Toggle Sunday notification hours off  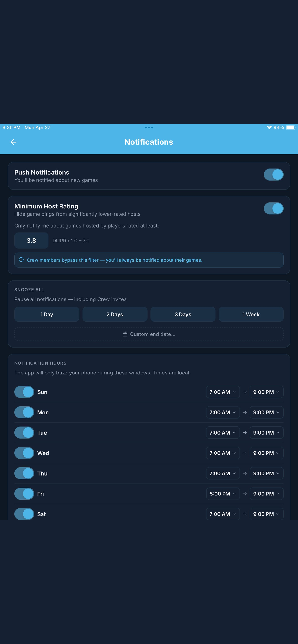coord(24,392)
